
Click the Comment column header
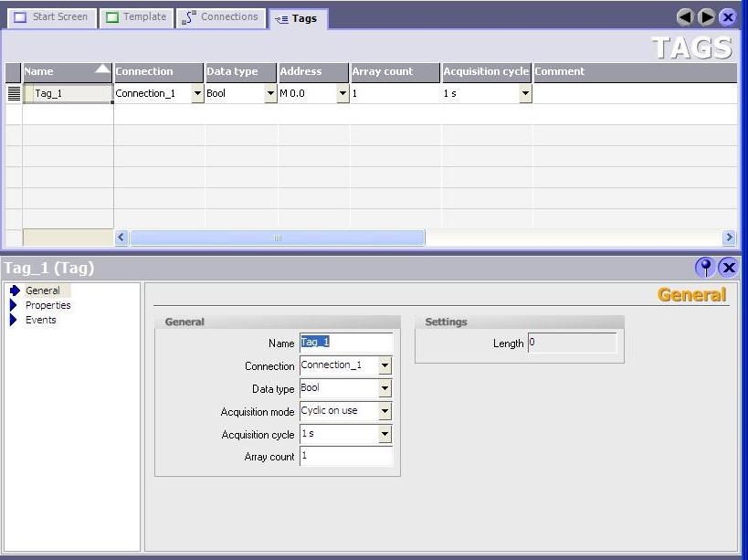[x=634, y=71]
